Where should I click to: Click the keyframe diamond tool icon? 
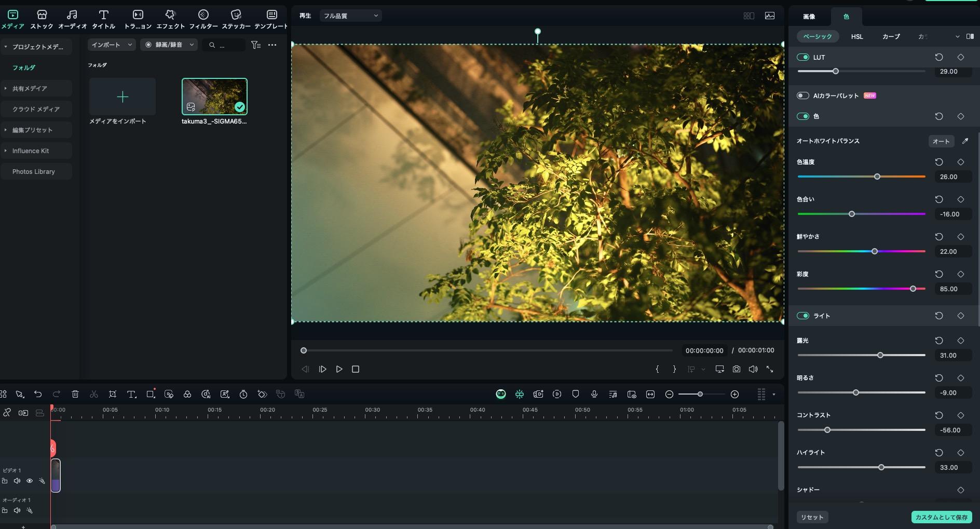[x=262, y=394]
